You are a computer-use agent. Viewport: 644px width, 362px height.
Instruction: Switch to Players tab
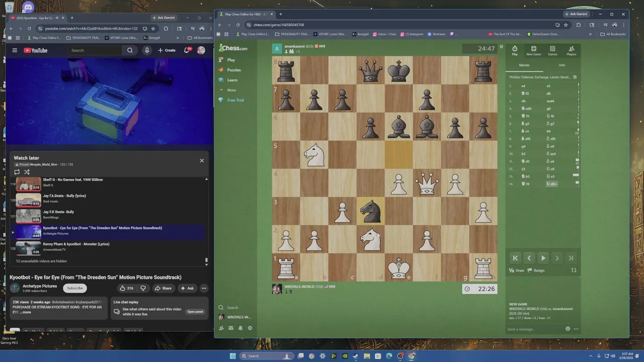click(572, 51)
